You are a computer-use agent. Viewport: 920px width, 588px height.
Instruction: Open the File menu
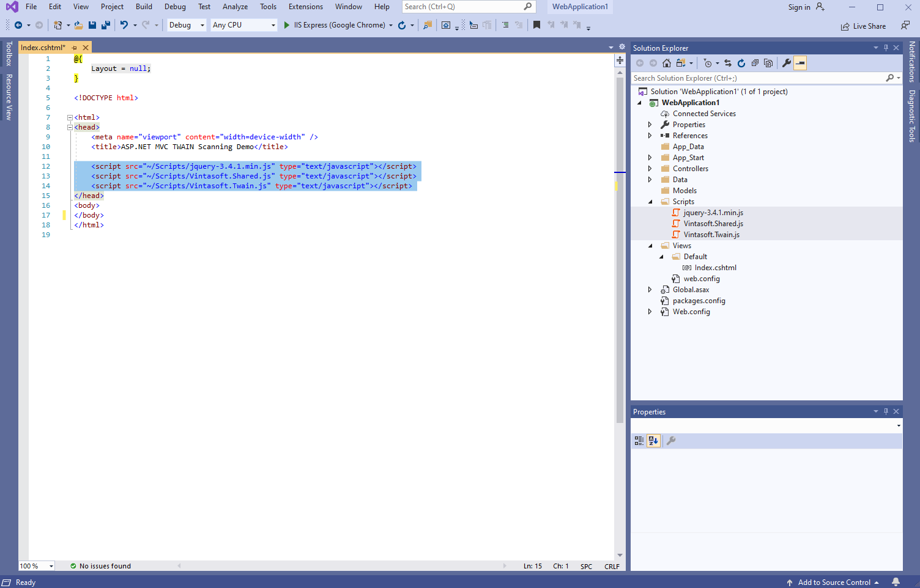[x=31, y=7]
